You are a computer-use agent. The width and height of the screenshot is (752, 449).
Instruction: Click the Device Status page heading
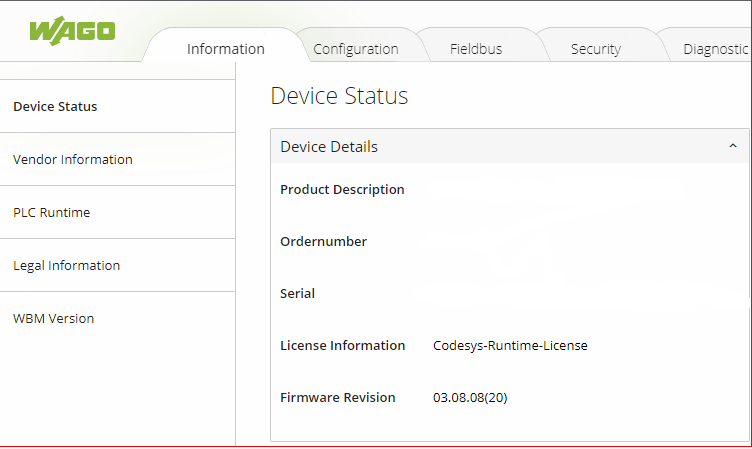[339, 96]
